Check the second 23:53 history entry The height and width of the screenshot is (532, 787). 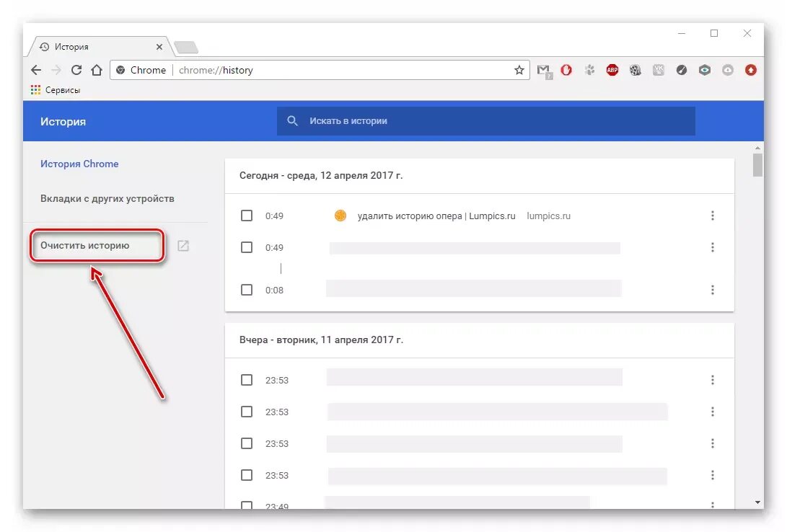247,412
